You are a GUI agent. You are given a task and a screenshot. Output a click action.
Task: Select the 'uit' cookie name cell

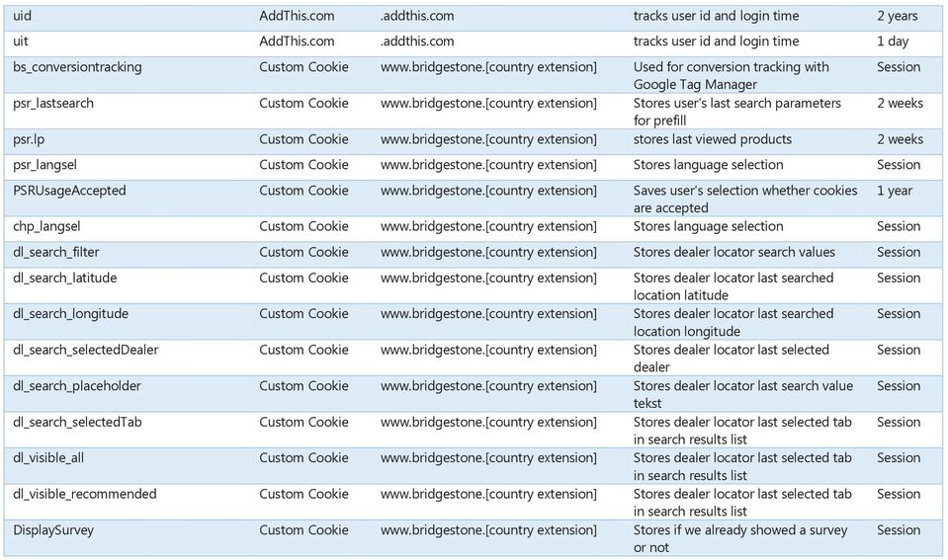(x=21, y=41)
